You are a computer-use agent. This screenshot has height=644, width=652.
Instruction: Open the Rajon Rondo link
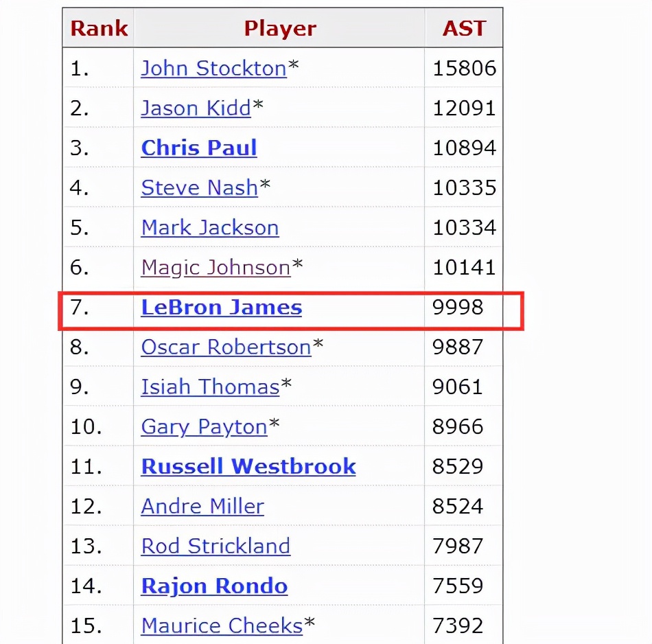click(x=214, y=586)
